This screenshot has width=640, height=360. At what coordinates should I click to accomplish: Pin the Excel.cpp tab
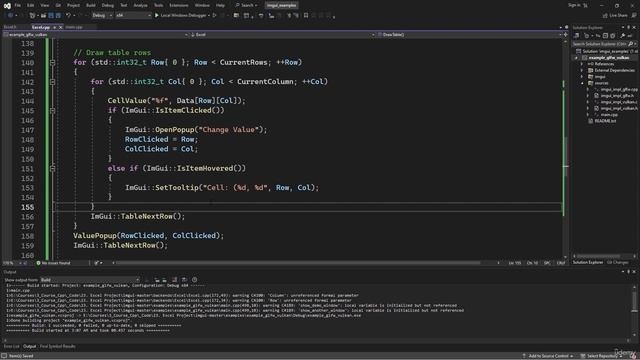[54, 27]
